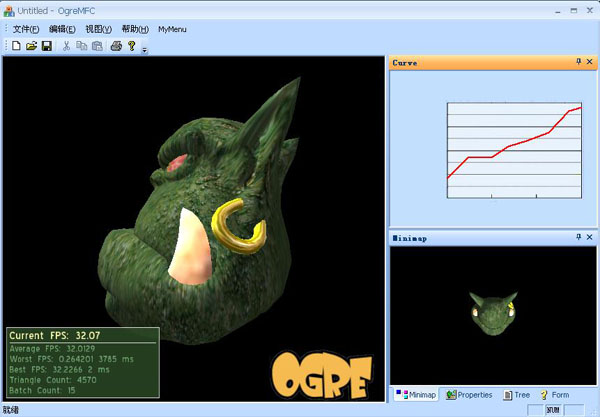Close the Minimap panel
This screenshot has height=417, width=600.
point(590,237)
